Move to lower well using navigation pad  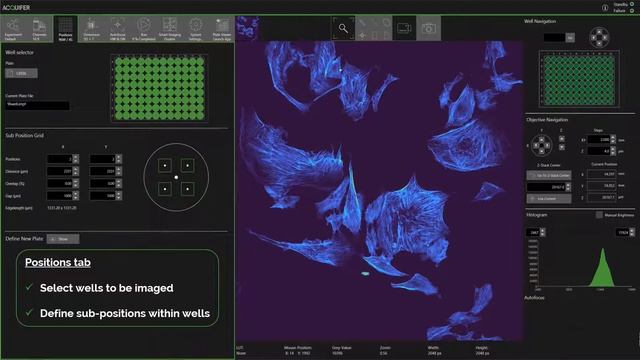599,43
